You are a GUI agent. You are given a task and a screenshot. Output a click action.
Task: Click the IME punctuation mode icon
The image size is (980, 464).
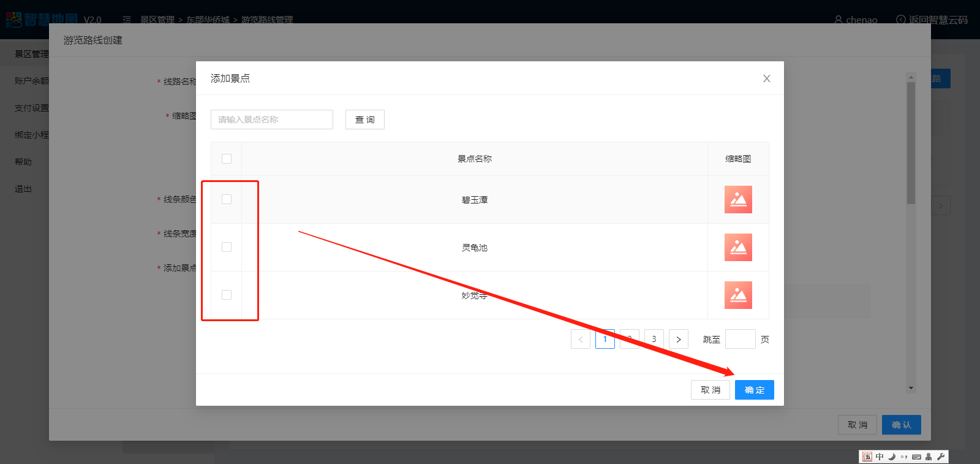pos(904,457)
